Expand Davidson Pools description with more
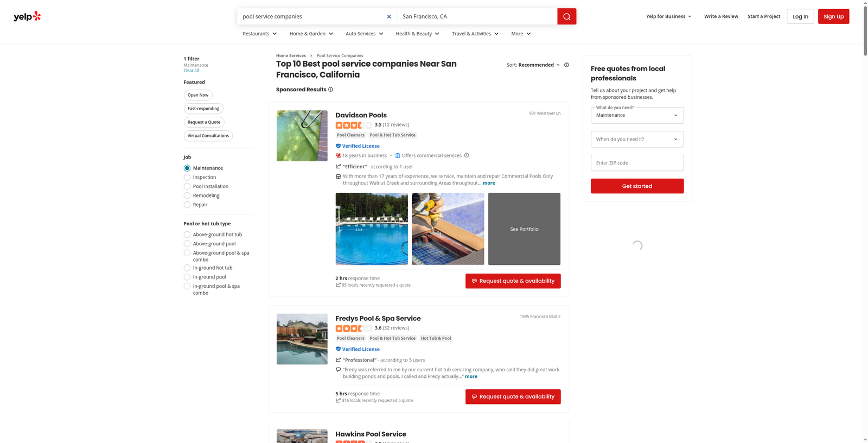 [489, 183]
